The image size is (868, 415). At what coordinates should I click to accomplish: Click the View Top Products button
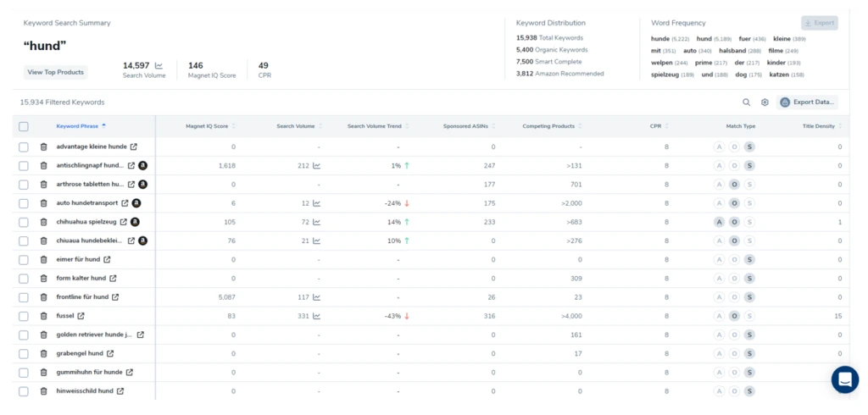[56, 72]
